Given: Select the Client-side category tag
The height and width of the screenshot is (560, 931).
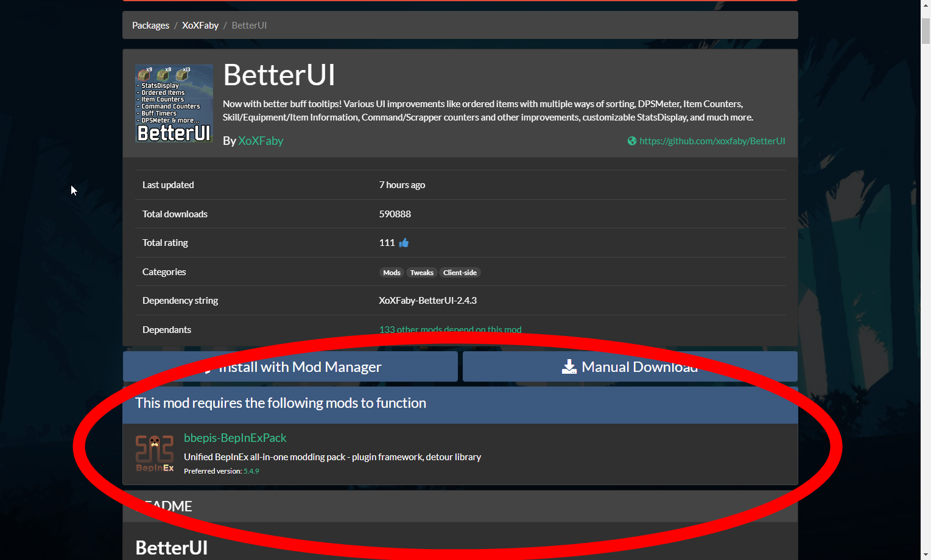Looking at the screenshot, I should click(460, 272).
